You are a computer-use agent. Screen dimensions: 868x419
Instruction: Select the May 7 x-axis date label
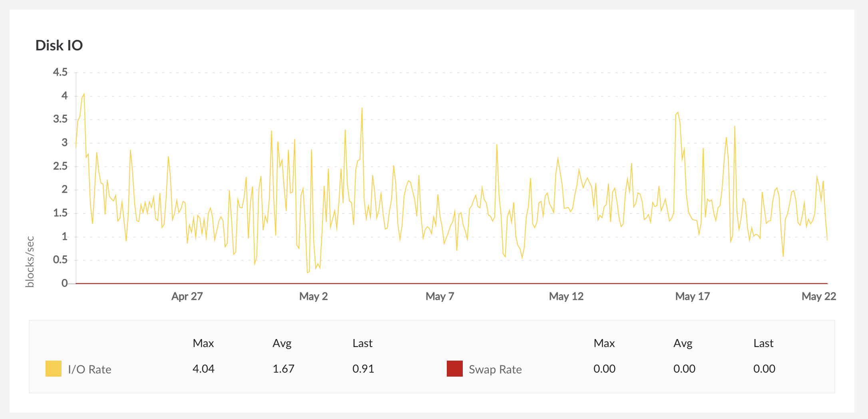(440, 296)
